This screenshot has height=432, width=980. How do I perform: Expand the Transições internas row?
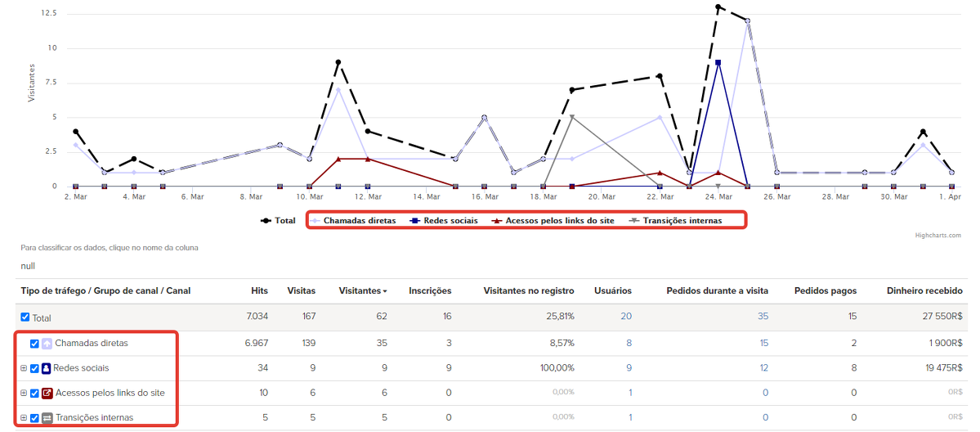(x=24, y=418)
